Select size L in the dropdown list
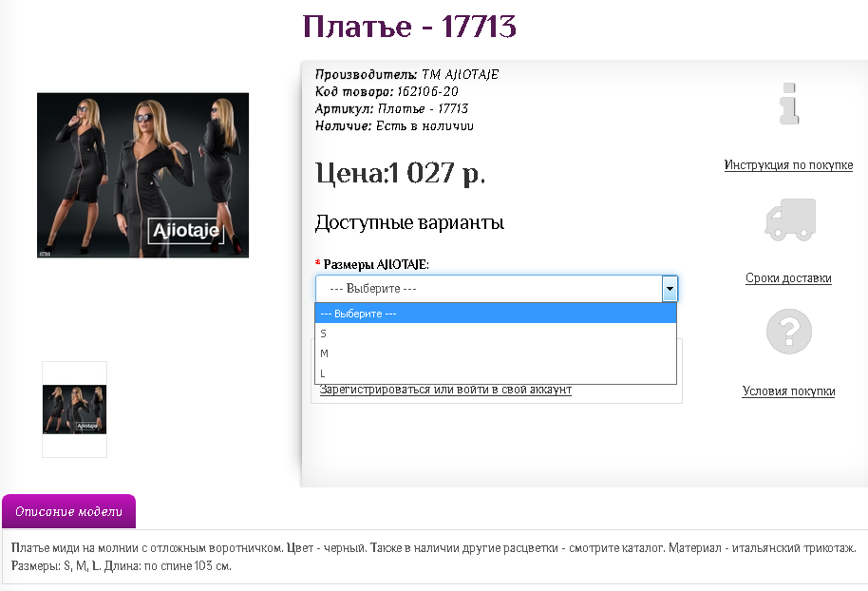 pos(496,373)
